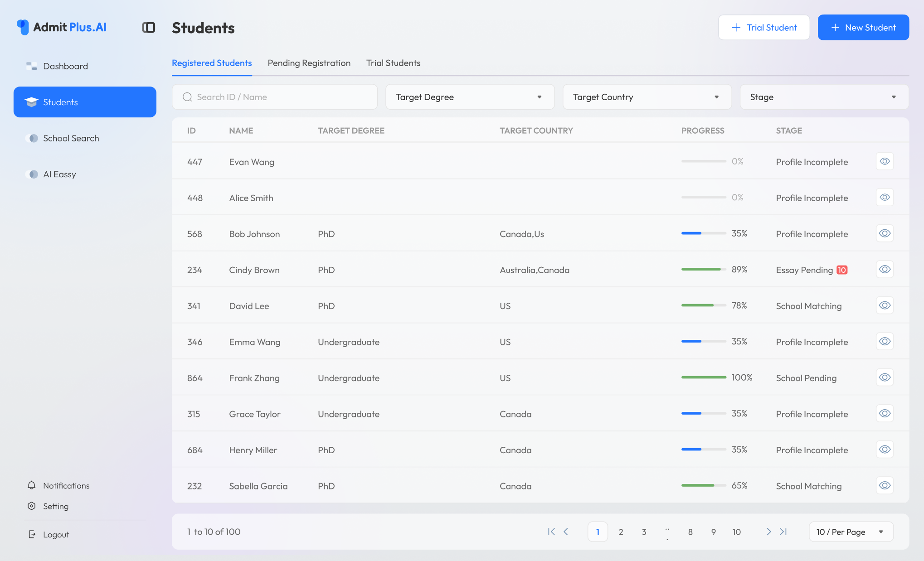This screenshot has width=924, height=561.
Task: Go to last page arrow
Action: coord(783,532)
